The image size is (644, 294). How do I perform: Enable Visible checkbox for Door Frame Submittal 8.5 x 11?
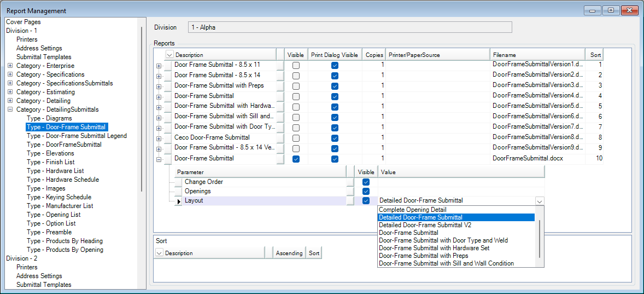296,65
